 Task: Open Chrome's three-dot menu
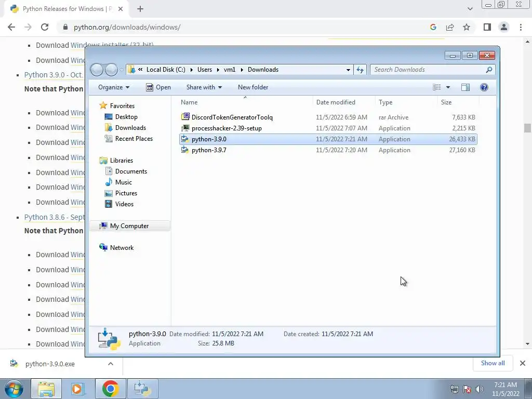pos(521,27)
